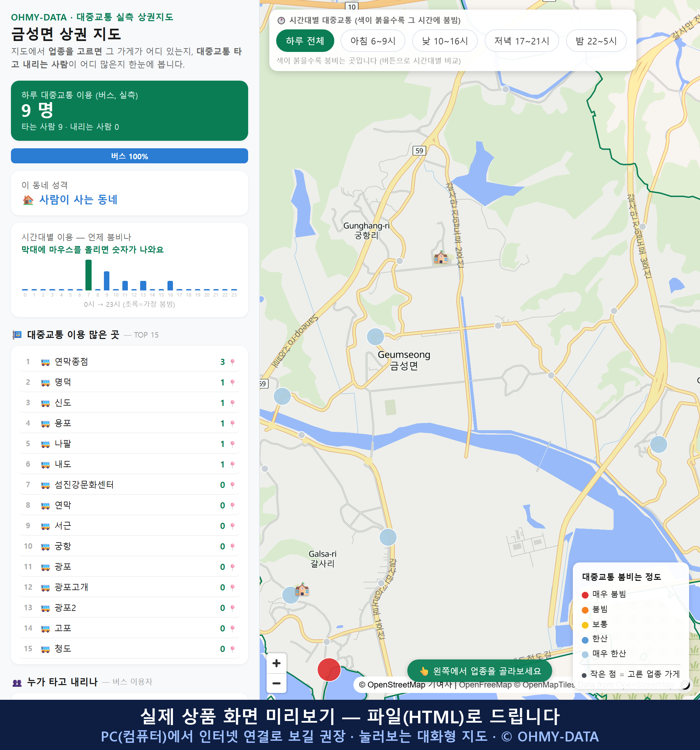Select the 청도 list row name
The height and width of the screenshot is (750, 700).
63,649
